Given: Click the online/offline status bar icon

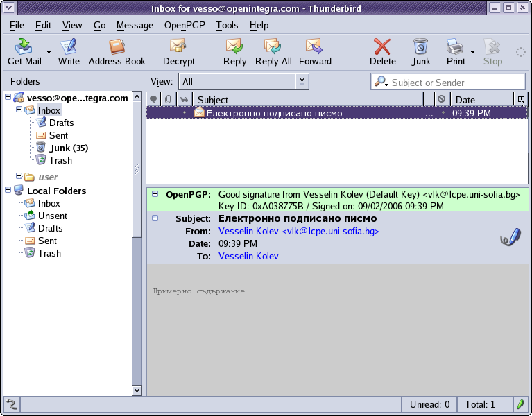Looking at the screenshot, I should click(x=12, y=404).
